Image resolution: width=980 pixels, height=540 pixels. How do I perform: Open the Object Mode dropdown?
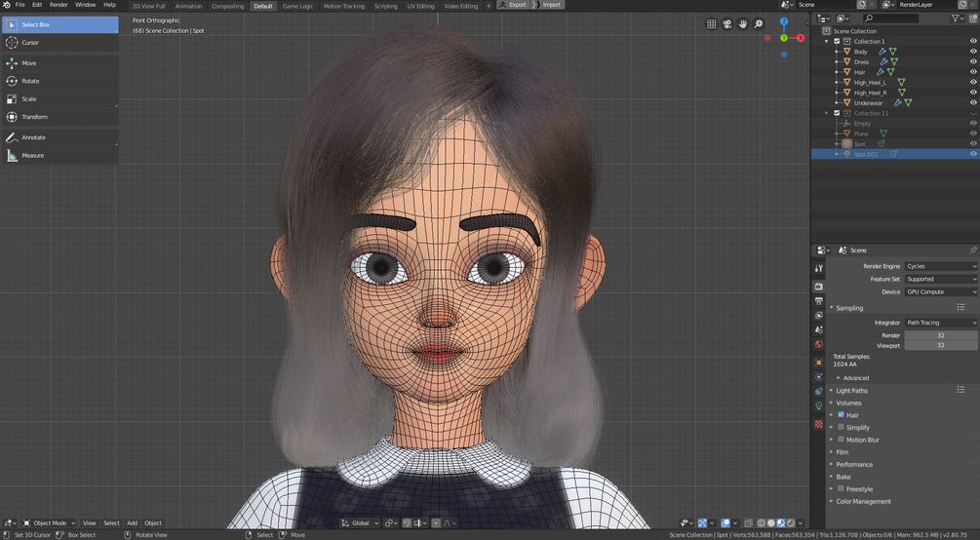(x=50, y=523)
